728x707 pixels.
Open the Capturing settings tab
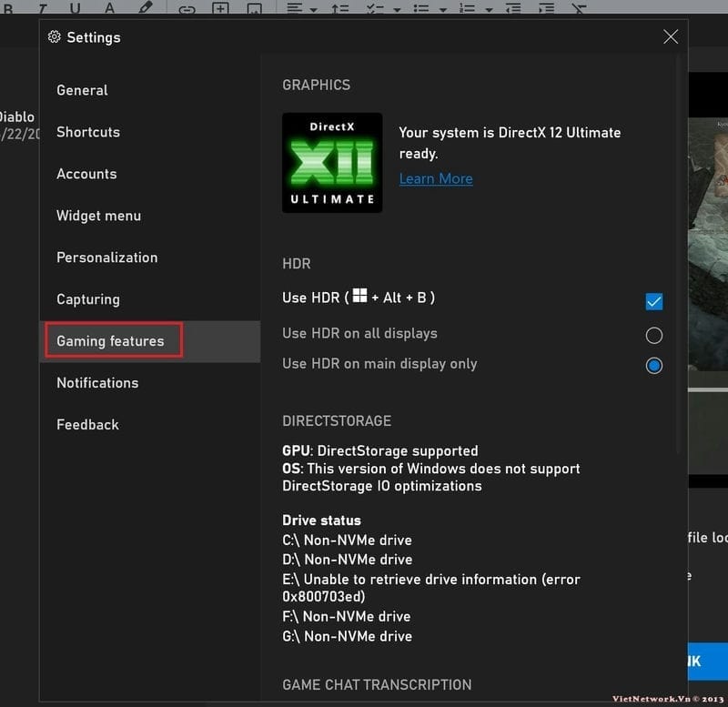(88, 299)
